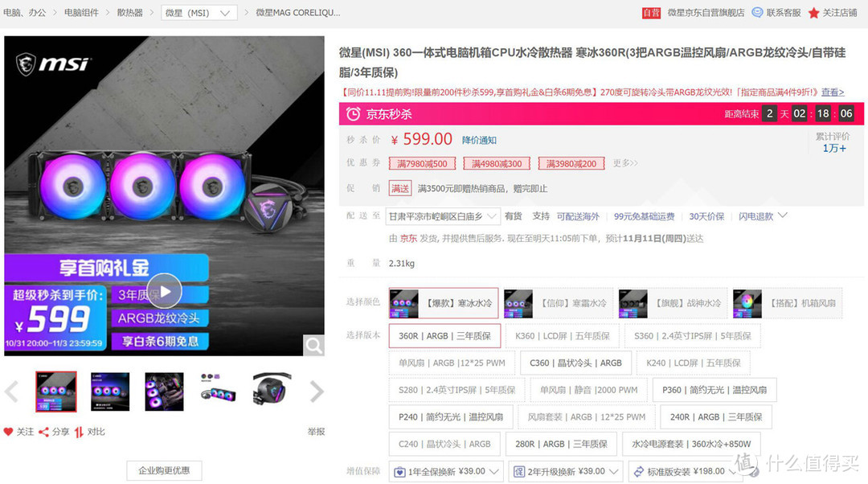Go to 电脑组件 breadcrumb
The image size is (868, 484).
pos(81,12)
